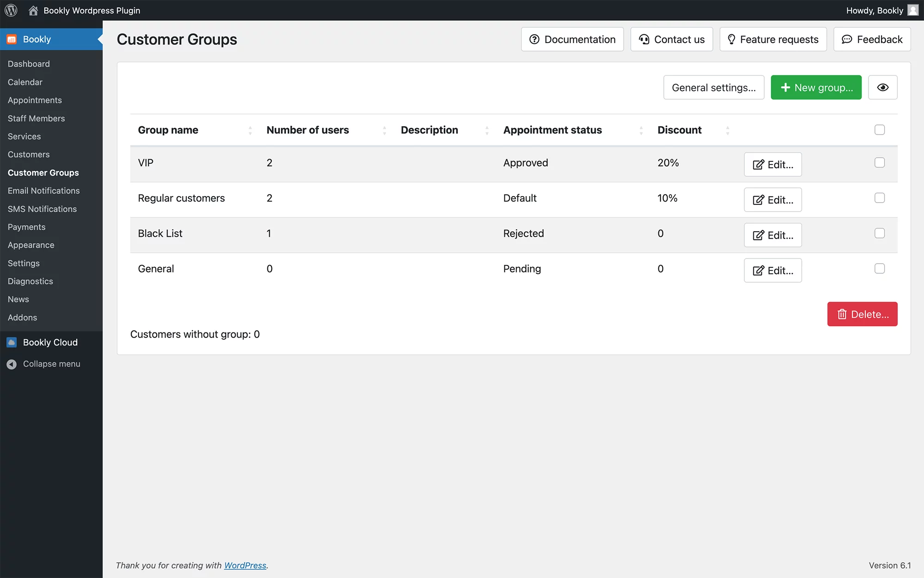The image size is (924, 578).
Task: Open Diagnostics menu item
Action: (x=30, y=281)
